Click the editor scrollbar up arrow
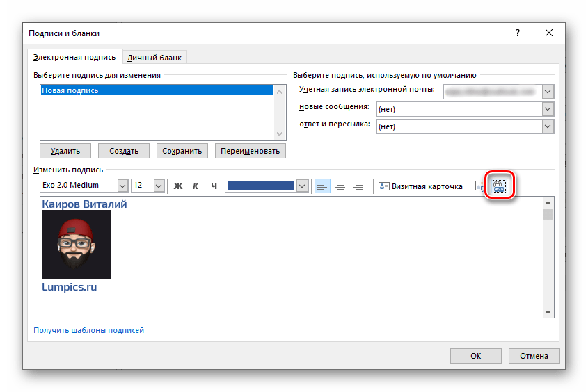588x392 pixels. (x=548, y=203)
